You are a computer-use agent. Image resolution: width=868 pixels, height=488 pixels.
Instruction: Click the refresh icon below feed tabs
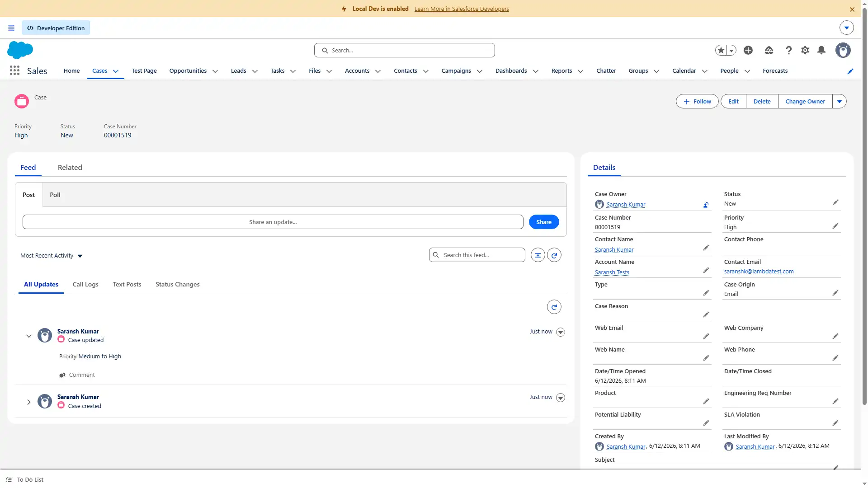point(554,307)
